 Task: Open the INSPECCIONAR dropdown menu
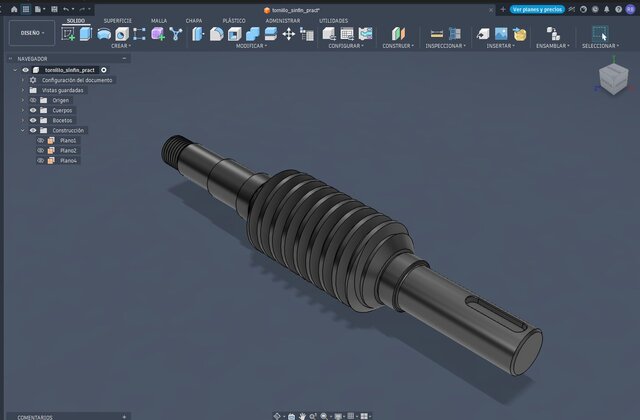point(445,46)
